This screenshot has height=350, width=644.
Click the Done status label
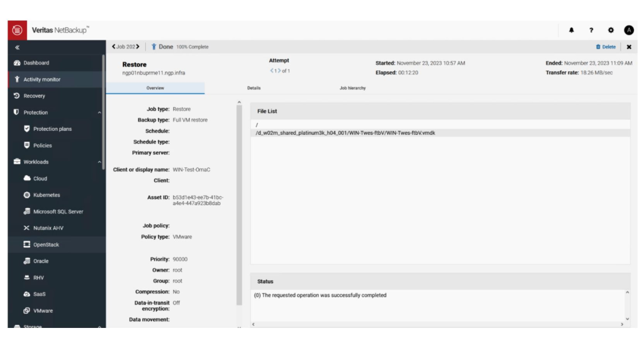click(165, 47)
